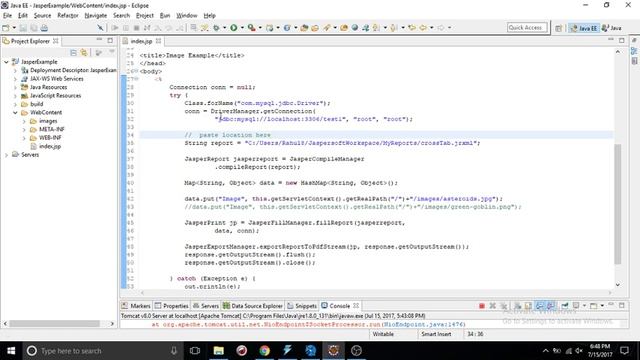This screenshot has width=640, height=360.
Task: Click Remove Launch icon in Console
Action: click(493, 306)
